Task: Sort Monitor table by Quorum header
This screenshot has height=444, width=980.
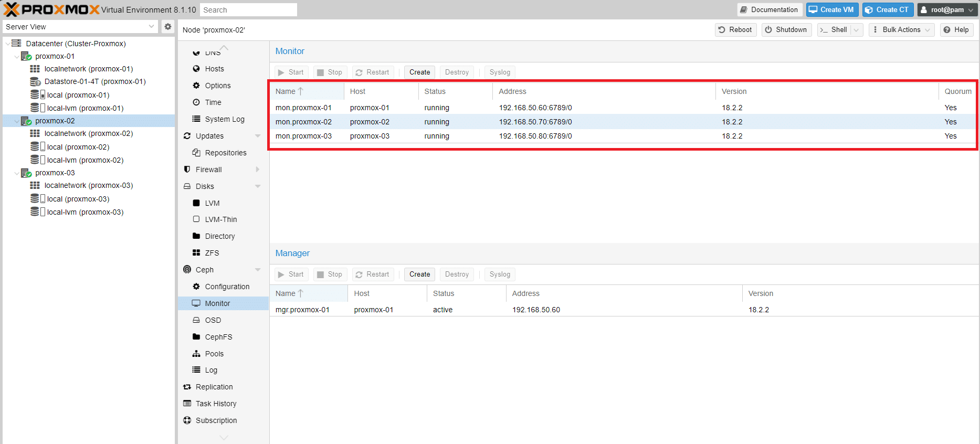Action: pyautogui.click(x=957, y=91)
